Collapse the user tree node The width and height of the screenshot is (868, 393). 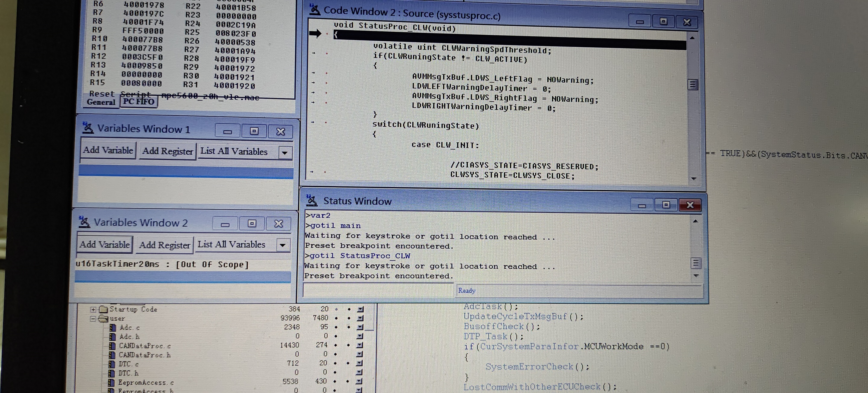pyautogui.click(x=93, y=318)
